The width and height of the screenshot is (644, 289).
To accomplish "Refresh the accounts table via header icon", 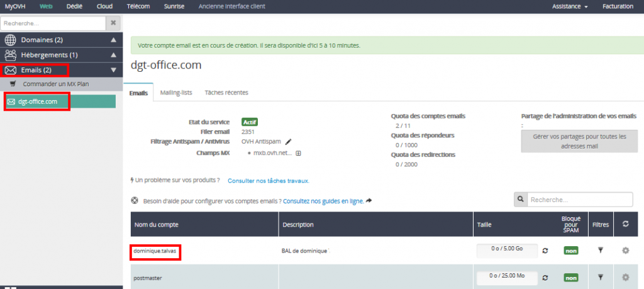I will pos(626,224).
